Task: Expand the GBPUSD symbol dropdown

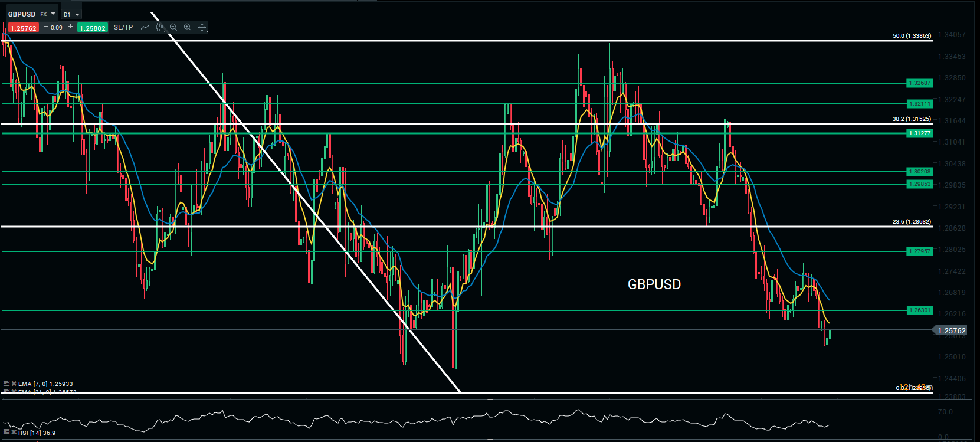Action: (x=53, y=14)
